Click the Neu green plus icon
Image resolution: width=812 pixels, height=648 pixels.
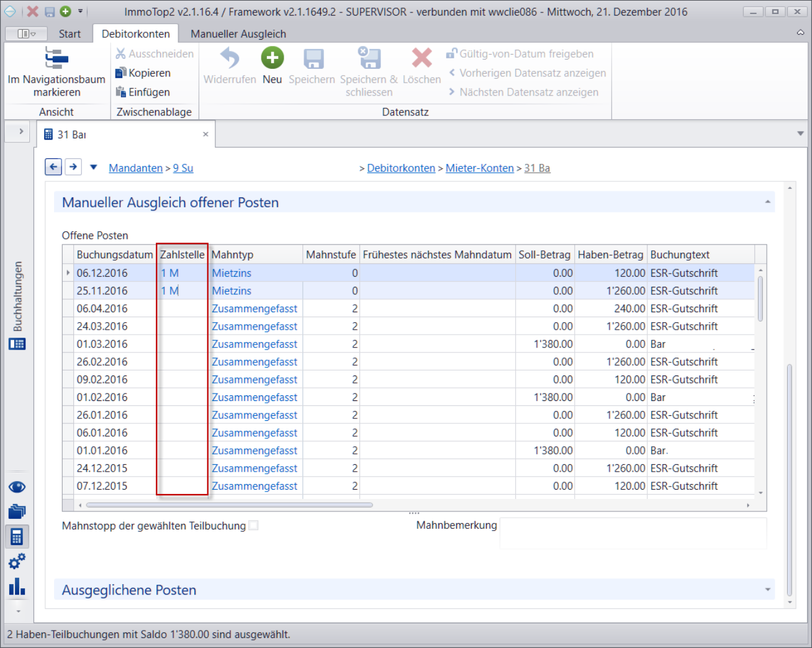[x=272, y=58]
